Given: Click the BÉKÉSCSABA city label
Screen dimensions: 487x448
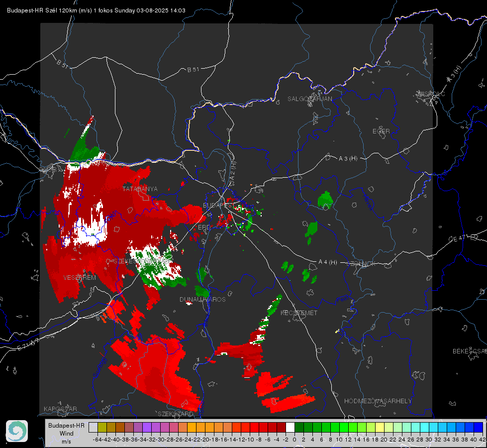Looking at the screenshot, I should point(470,351).
